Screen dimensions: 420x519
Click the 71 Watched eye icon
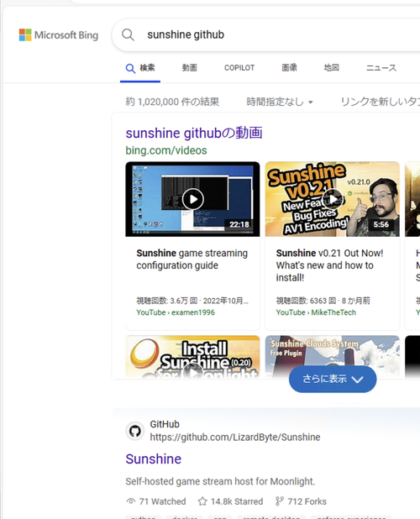coord(131,501)
